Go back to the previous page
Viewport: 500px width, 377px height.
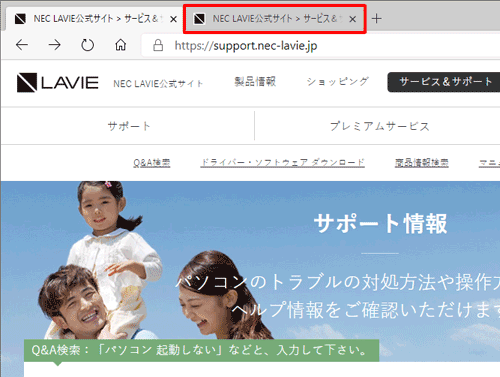22,45
